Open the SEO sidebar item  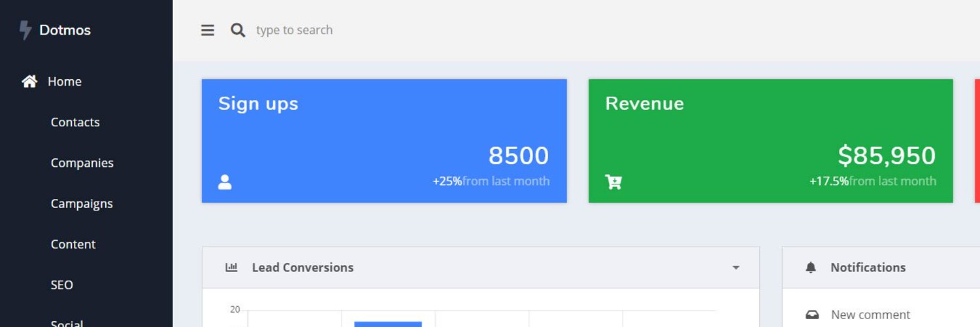[x=62, y=284]
